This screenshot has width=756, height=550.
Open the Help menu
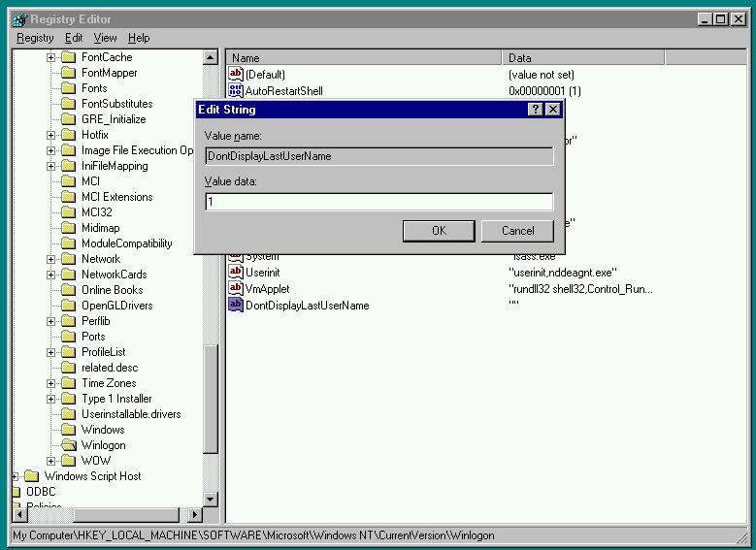pyautogui.click(x=139, y=38)
